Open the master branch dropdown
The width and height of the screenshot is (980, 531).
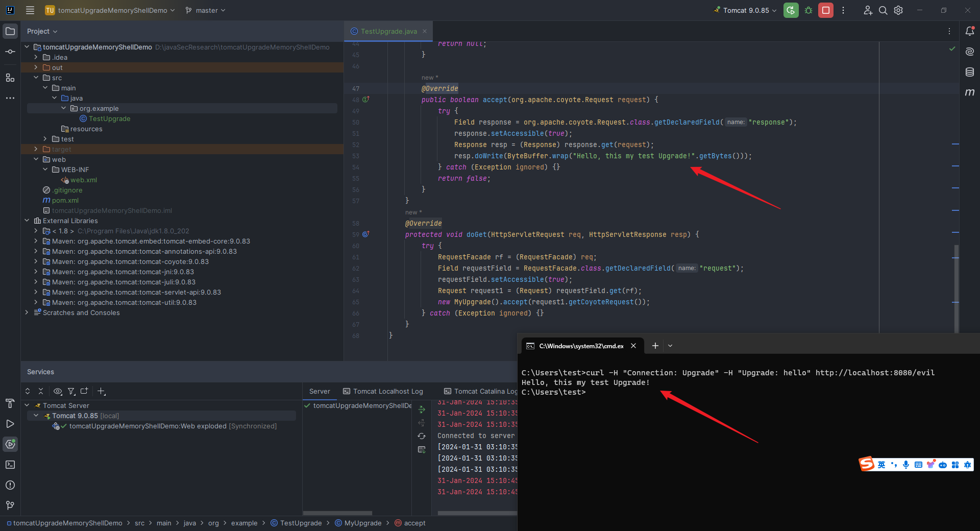click(205, 10)
